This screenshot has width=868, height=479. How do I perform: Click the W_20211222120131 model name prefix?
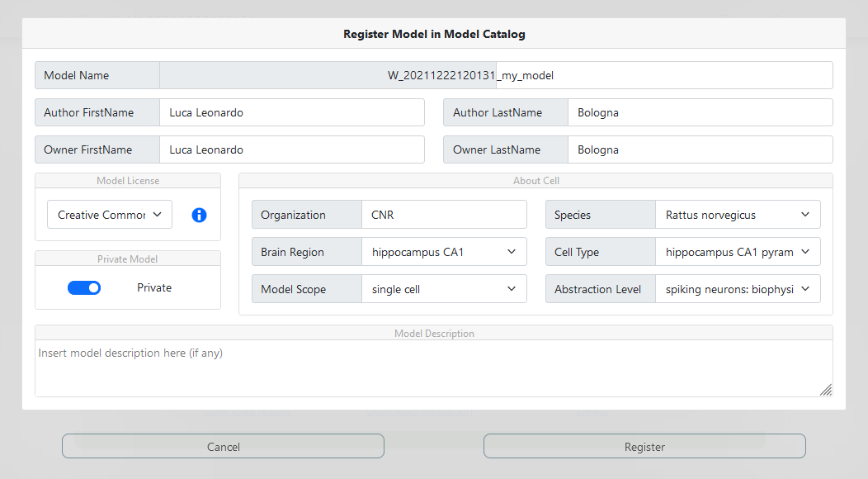coord(441,75)
